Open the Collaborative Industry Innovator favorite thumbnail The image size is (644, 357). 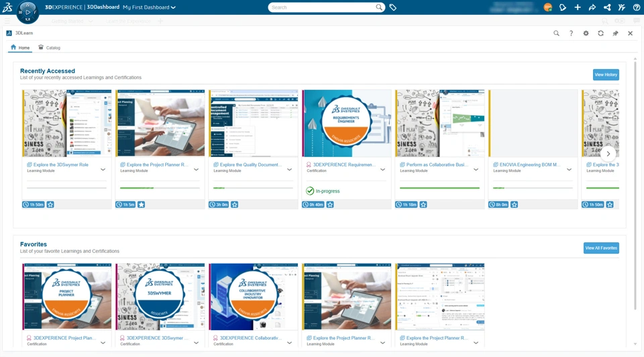coord(253,297)
